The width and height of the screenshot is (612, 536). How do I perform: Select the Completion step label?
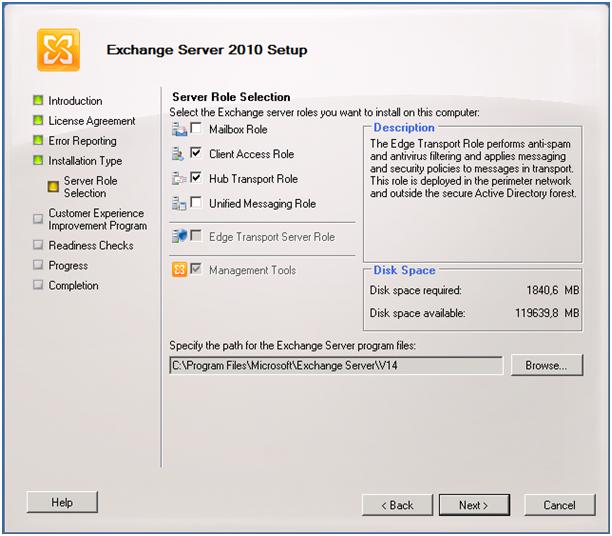73,285
